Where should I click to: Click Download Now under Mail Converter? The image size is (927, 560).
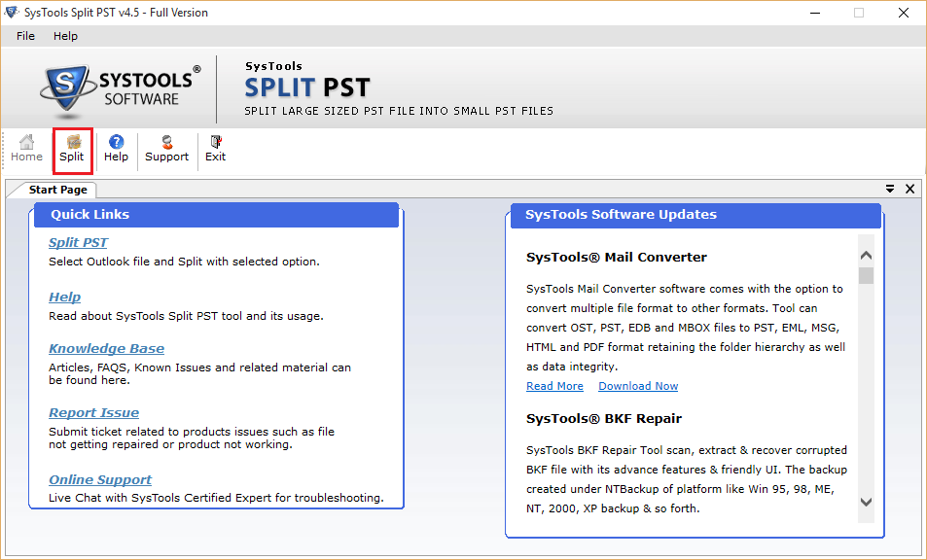click(638, 386)
